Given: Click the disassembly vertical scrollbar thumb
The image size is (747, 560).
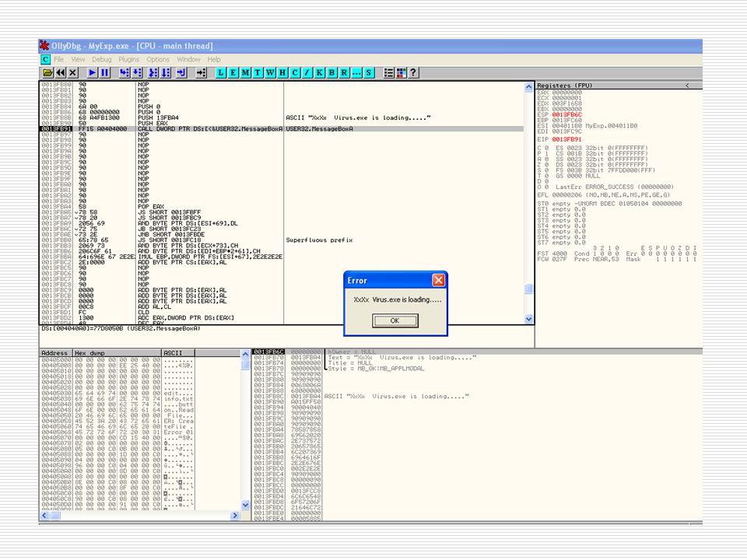Looking at the screenshot, I should point(528,289).
